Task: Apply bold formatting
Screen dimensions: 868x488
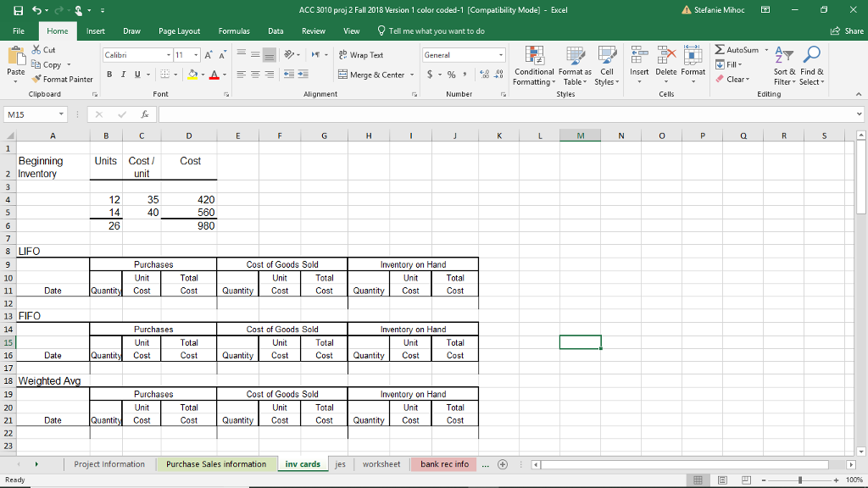Action: point(109,75)
